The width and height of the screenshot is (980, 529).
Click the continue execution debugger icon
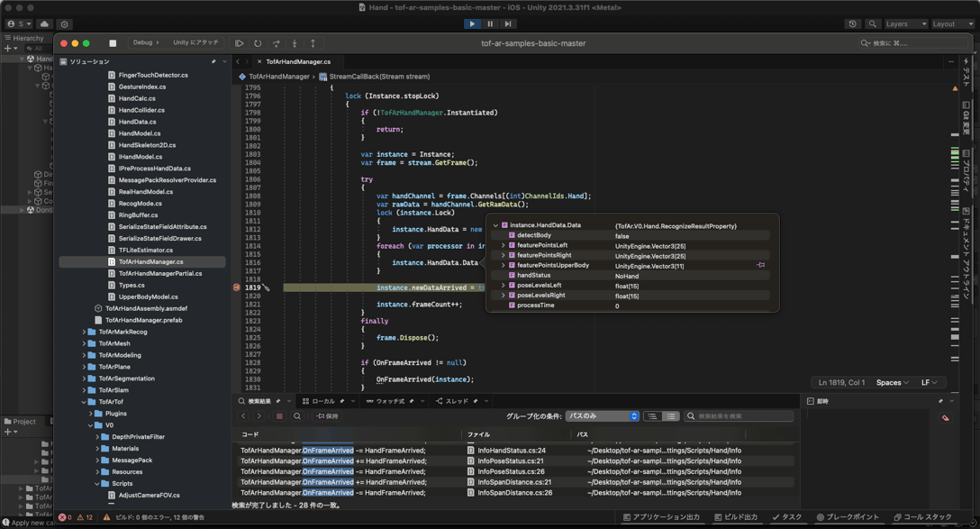[x=240, y=43]
